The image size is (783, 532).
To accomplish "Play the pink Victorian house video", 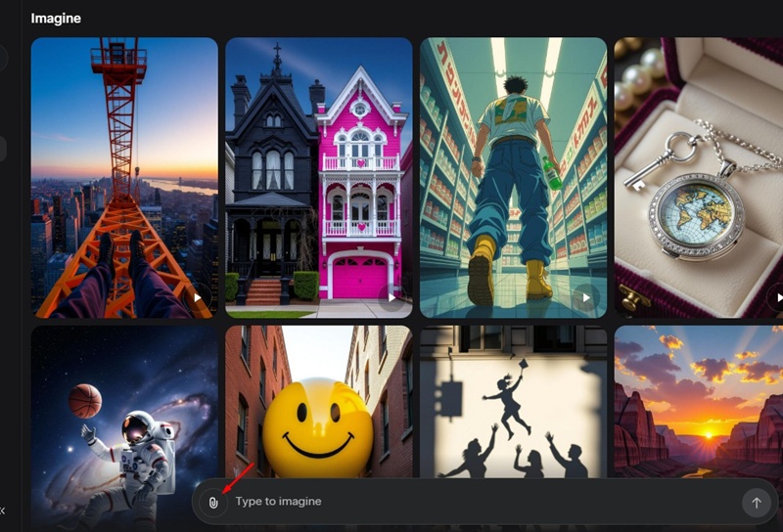I will (392, 297).
